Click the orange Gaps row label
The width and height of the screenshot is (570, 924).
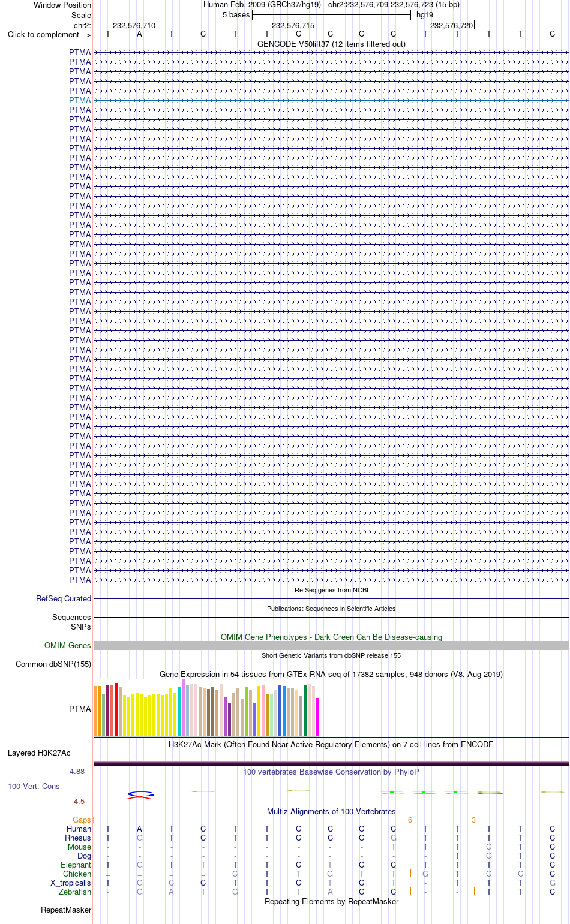[x=82, y=820]
